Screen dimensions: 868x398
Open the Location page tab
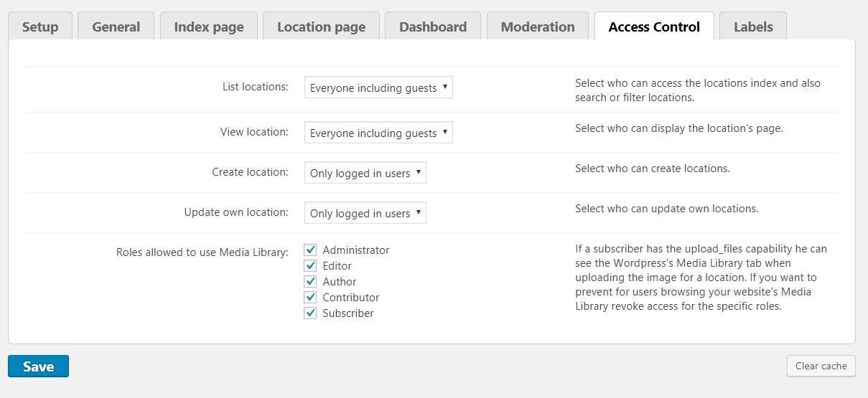[x=321, y=27]
